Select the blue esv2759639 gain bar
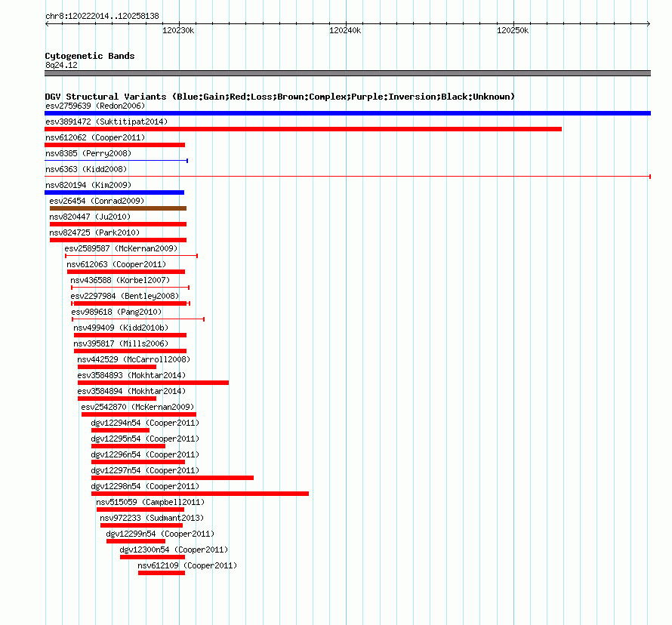Screen dimensions: 672x625 (x=347, y=113)
